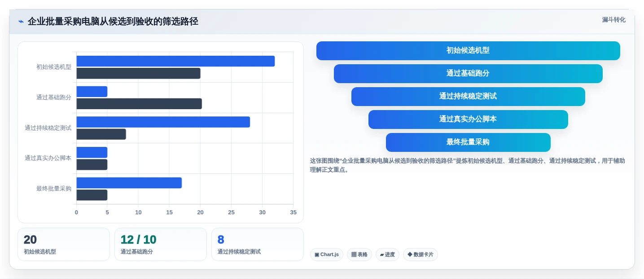Click dark bar for 最终批量采购
The image size is (644, 279).
click(92, 195)
